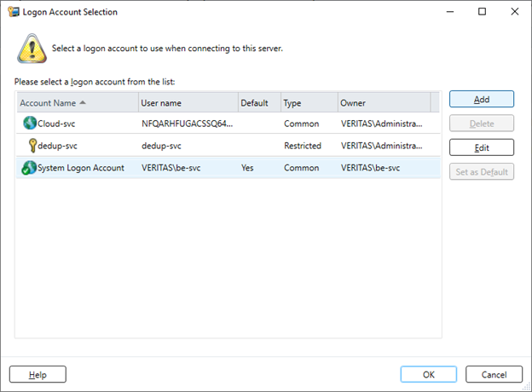Click the Logon Account Selection title icon
Screen dimensions: 532x392
14,12
